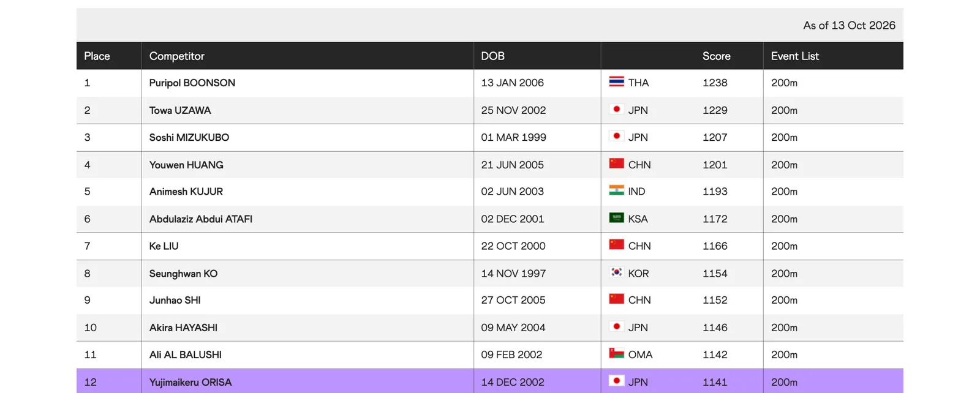Click score 1146
Viewport: 980px width, 393px height.
coord(715,327)
